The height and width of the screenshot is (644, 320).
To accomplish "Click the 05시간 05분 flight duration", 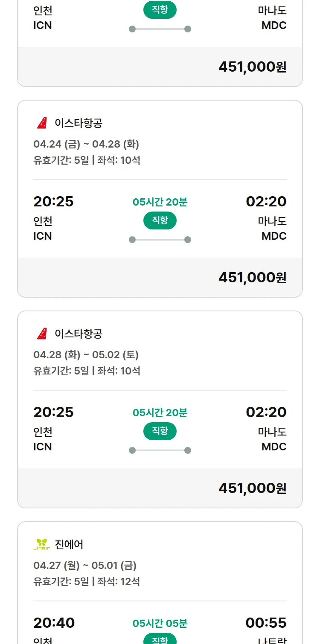I will point(160,624).
